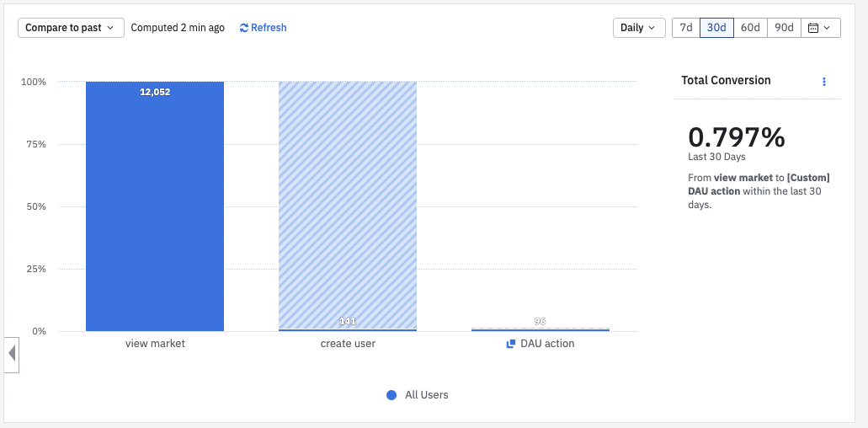Click the create user step label

348,344
